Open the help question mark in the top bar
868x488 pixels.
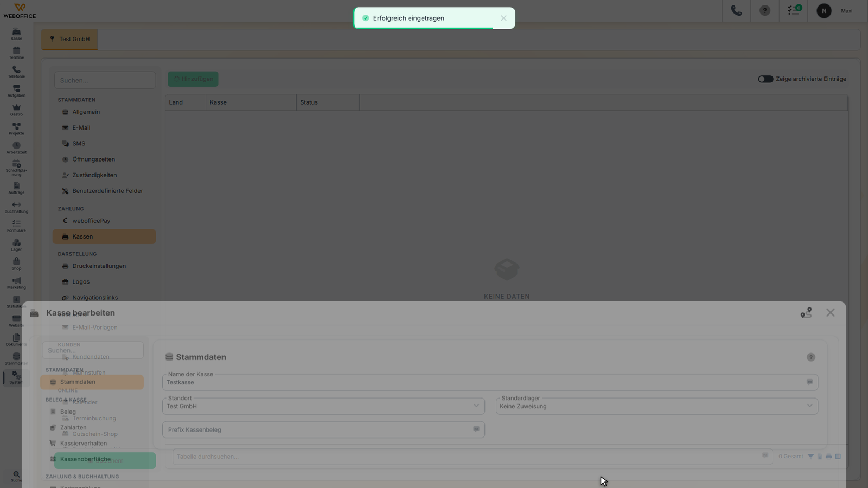click(x=765, y=11)
